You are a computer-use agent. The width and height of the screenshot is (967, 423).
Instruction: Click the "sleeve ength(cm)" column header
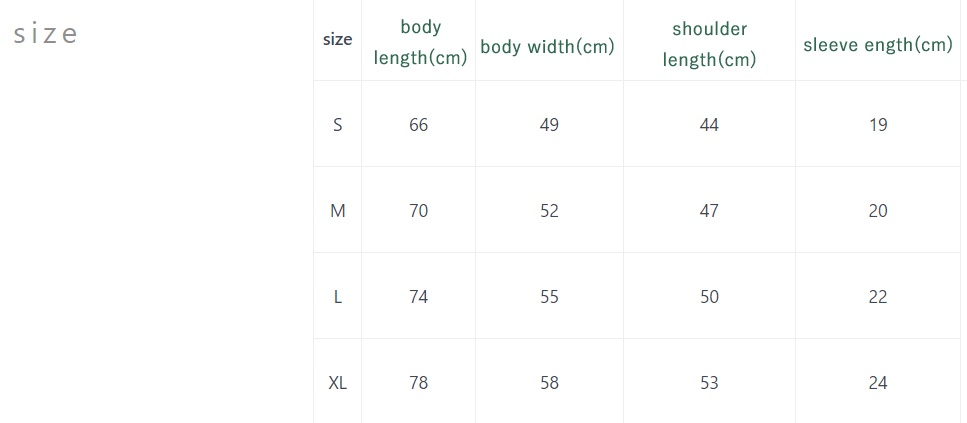coord(878,45)
